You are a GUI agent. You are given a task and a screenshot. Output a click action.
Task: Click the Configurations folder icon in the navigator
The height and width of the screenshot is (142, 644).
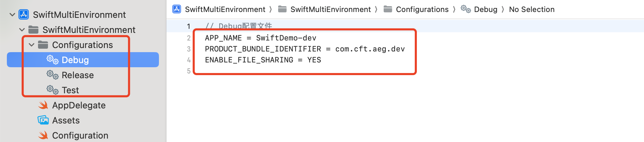[x=43, y=45]
